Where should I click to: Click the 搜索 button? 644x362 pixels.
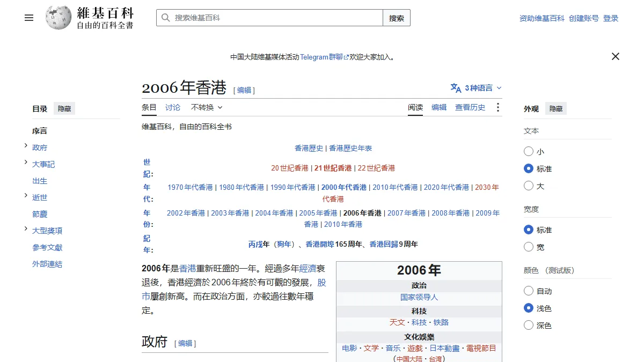click(397, 18)
